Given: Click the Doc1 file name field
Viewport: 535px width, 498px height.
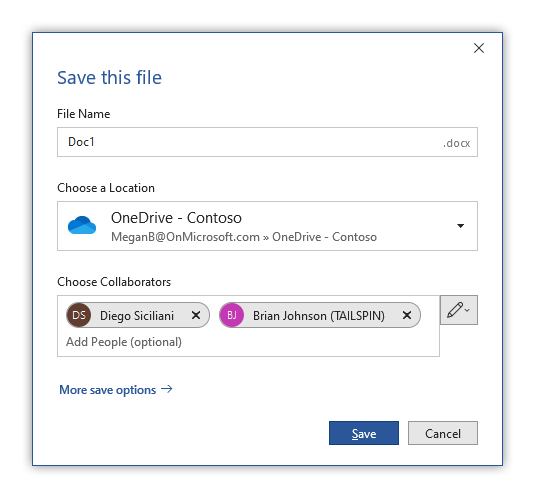Looking at the screenshot, I should click(267, 142).
